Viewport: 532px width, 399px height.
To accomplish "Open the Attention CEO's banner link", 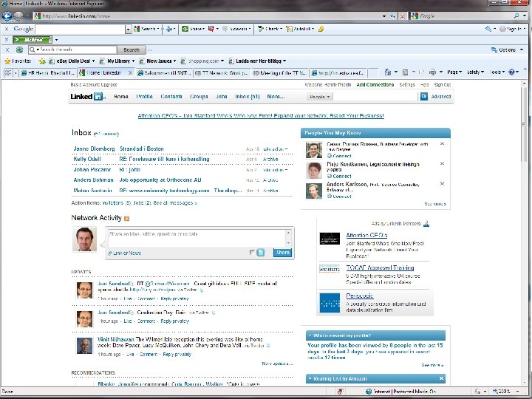I will [x=261, y=116].
